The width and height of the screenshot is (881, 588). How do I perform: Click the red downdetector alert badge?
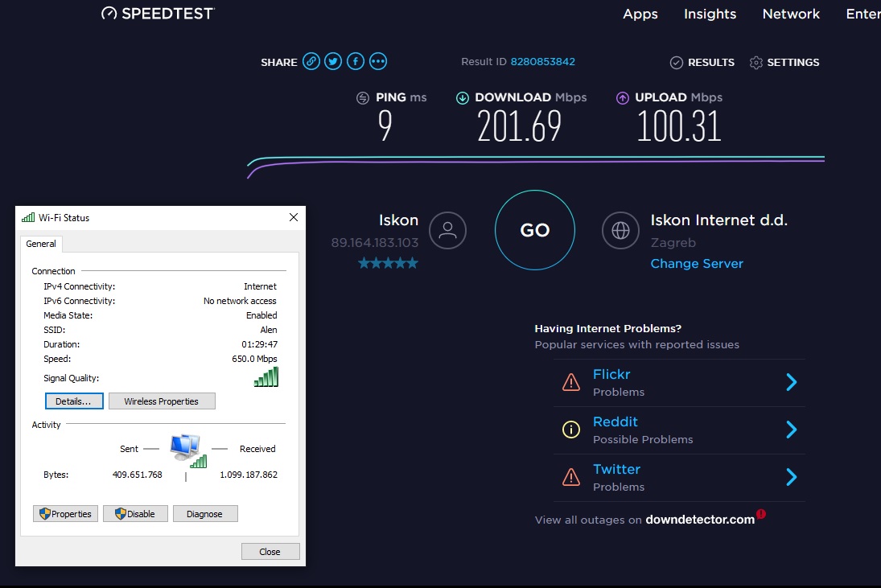point(761,513)
